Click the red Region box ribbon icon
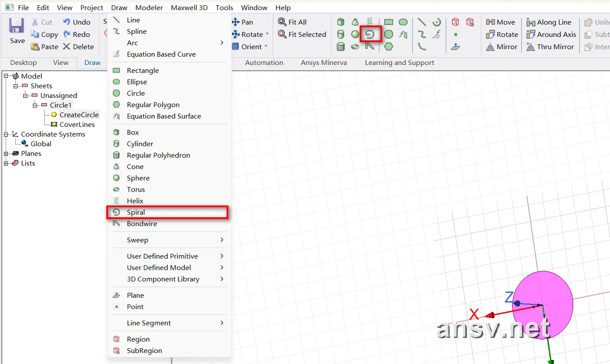Viewport: 610px width, 364px height. 456,22
